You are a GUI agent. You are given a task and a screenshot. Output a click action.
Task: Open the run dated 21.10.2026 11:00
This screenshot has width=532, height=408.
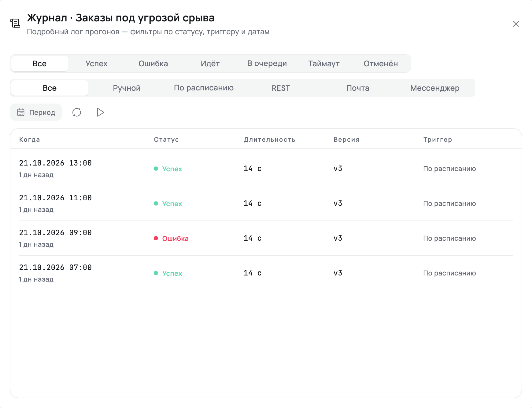[266, 203]
